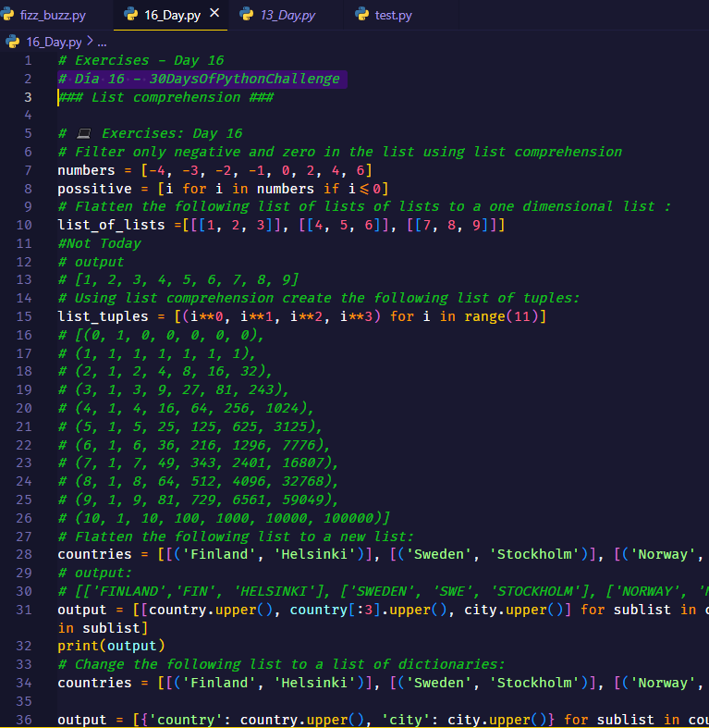This screenshot has height=728, width=709.
Task: Click the '# output:' comment on line 29
Action: [94, 573]
